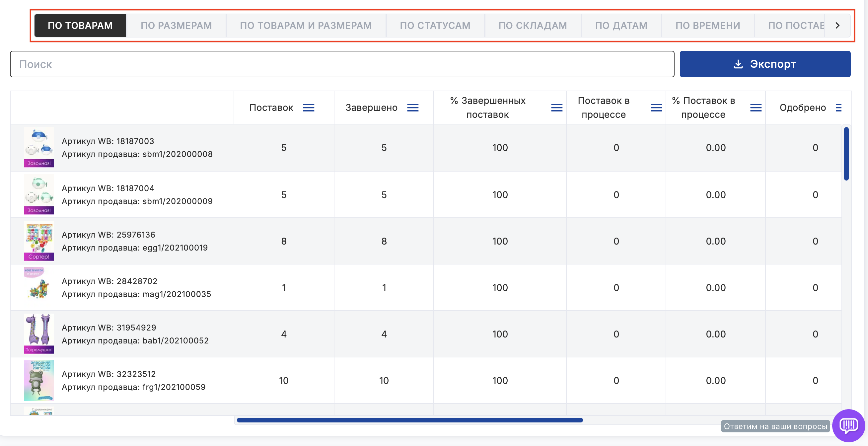Click the Поиск search field
Viewport: 868px width, 446px height.
(342, 64)
